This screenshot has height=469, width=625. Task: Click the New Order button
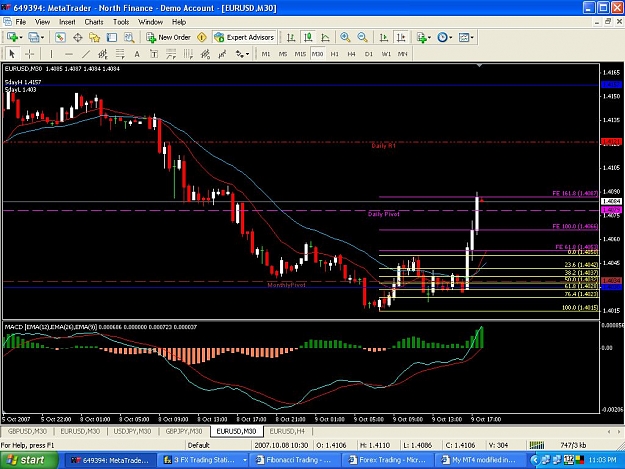click(x=168, y=37)
